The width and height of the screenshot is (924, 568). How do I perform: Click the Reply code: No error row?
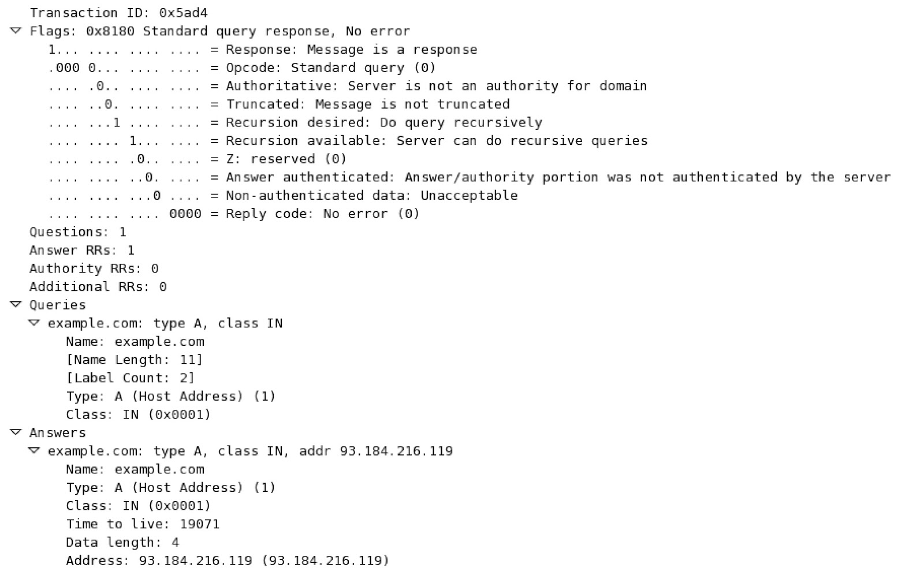click(x=234, y=214)
